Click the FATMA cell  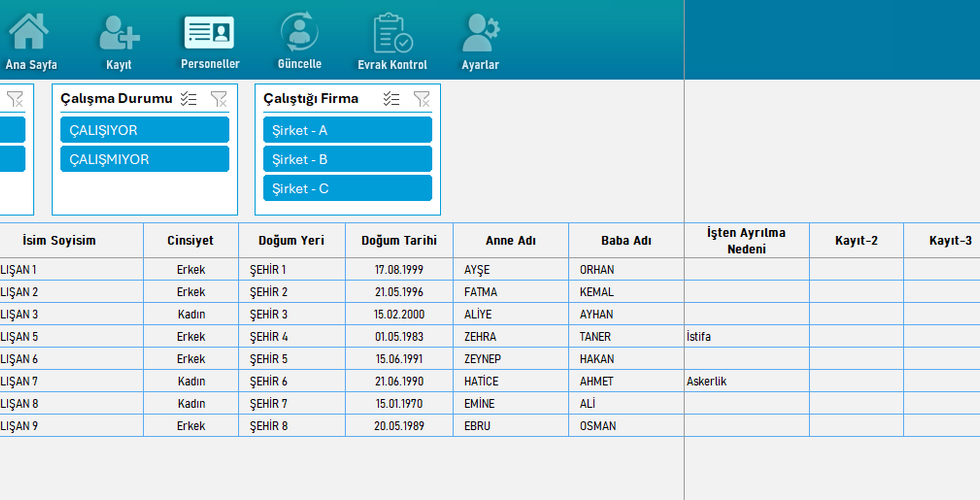511,292
